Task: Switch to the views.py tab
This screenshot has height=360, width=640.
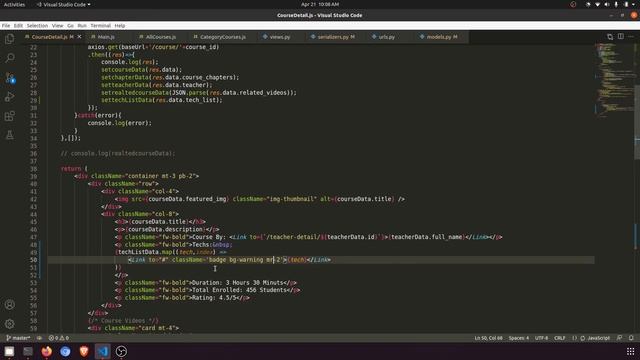Action: pos(280,37)
